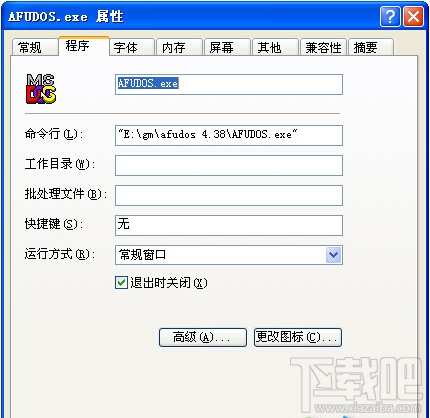Open the 运行方式 dropdown arrow
This screenshot has height=418, width=430.
(x=333, y=255)
